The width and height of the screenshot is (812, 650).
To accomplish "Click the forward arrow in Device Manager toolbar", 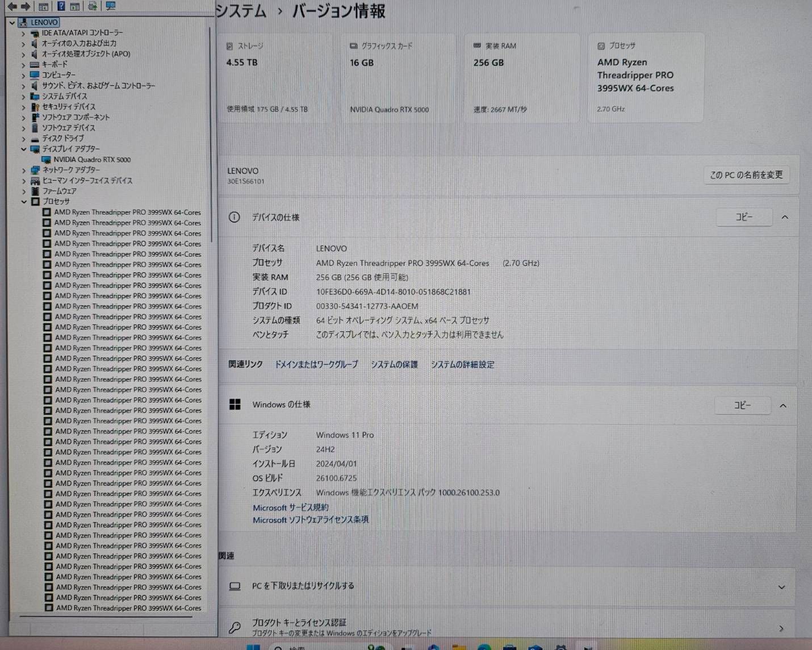I will [x=26, y=6].
